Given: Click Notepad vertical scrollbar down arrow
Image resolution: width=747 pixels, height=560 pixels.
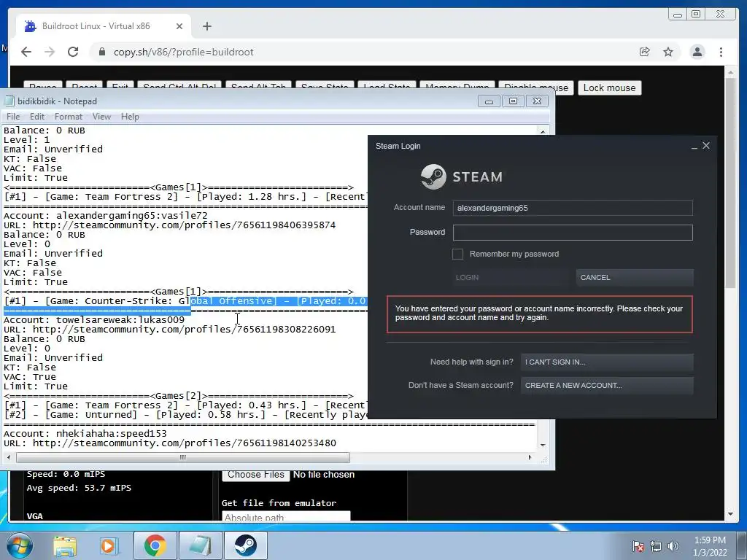Looking at the screenshot, I should (x=543, y=446).
